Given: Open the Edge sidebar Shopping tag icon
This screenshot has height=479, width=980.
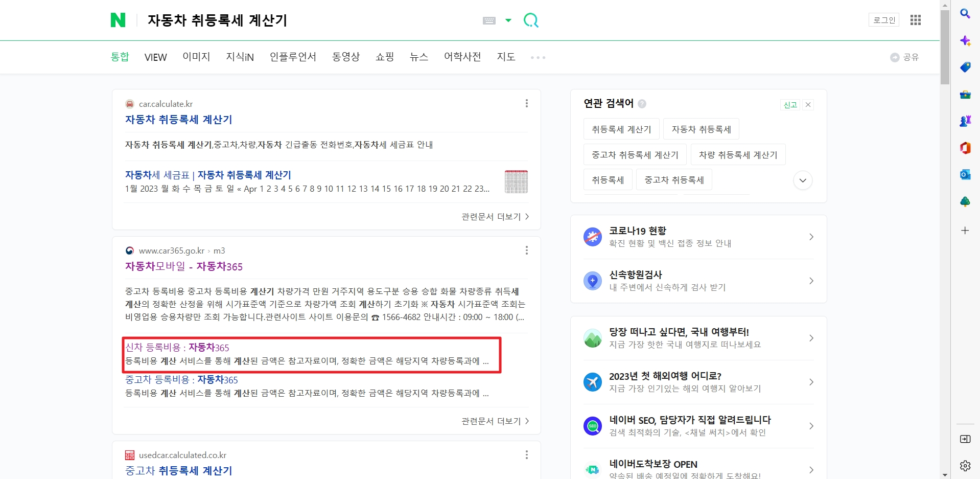Looking at the screenshot, I should click(965, 67).
